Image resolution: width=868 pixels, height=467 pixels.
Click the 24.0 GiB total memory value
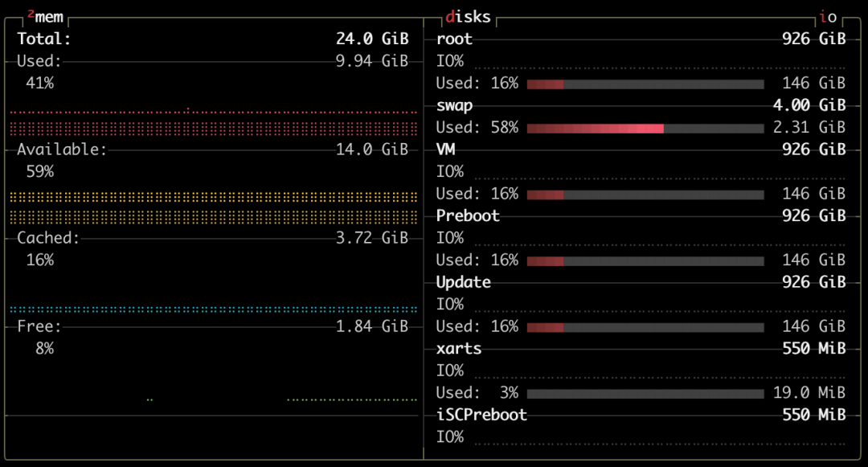372,39
